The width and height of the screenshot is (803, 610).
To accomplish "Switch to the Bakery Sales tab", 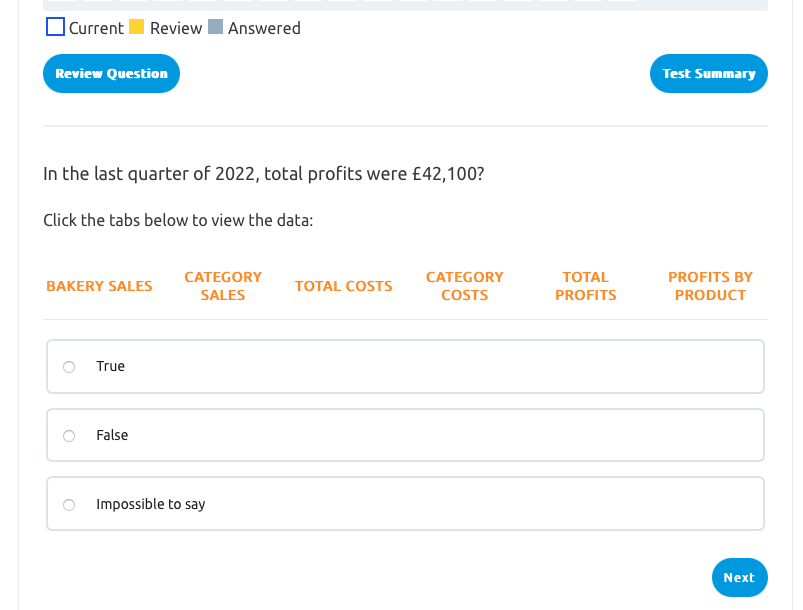I will pyautogui.click(x=99, y=286).
